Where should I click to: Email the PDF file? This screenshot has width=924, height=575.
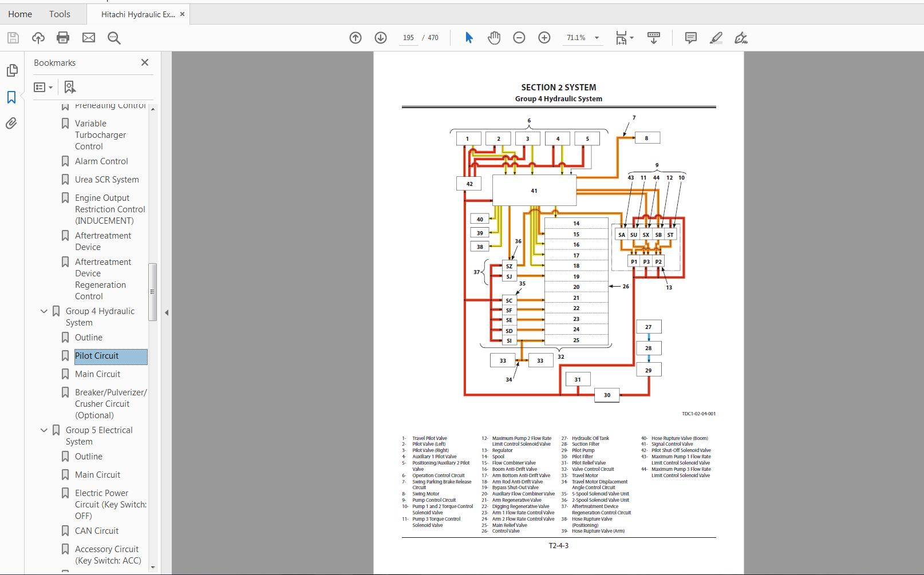pos(88,38)
